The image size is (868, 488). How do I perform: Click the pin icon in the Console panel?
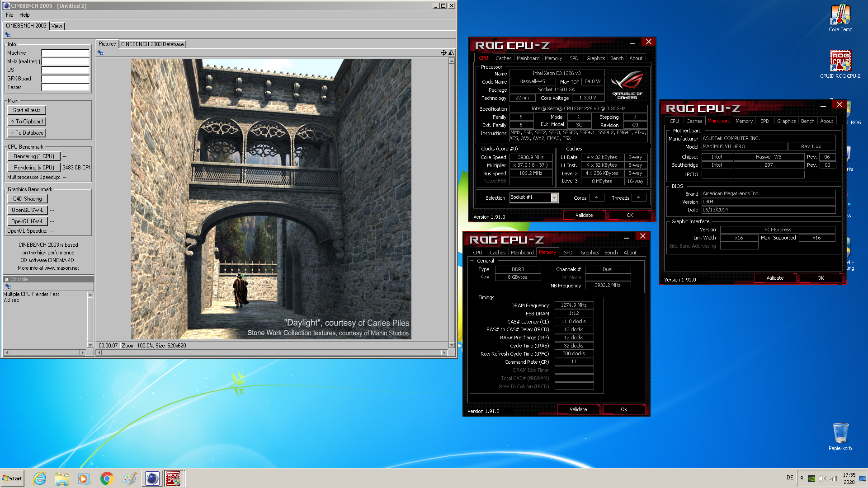(8, 286)
